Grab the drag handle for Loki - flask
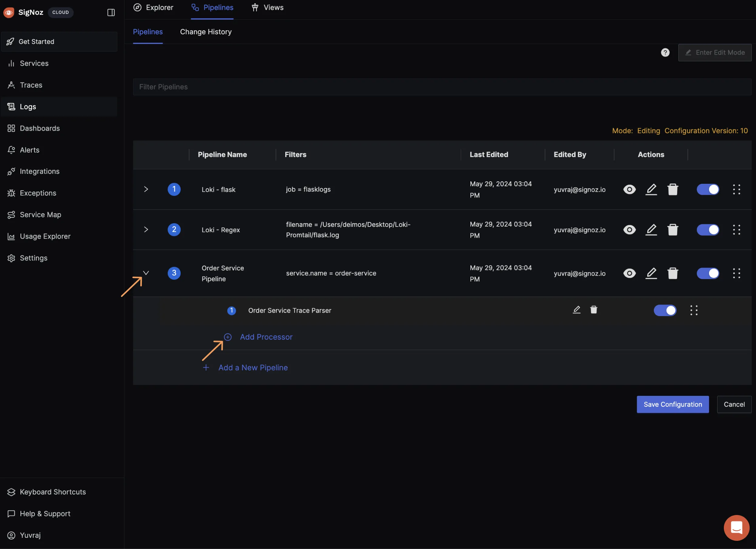The width and height of the screenshot is (756, 549). [x=736, y=190]
